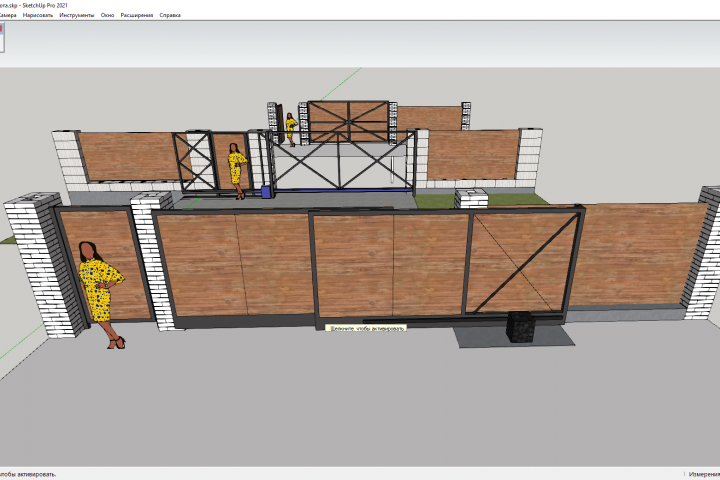Open the Расширения menu

[137, 15]
